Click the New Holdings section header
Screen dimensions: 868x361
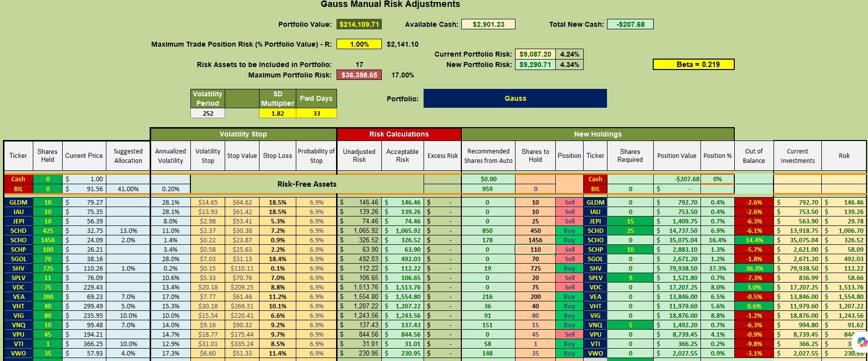598,134
